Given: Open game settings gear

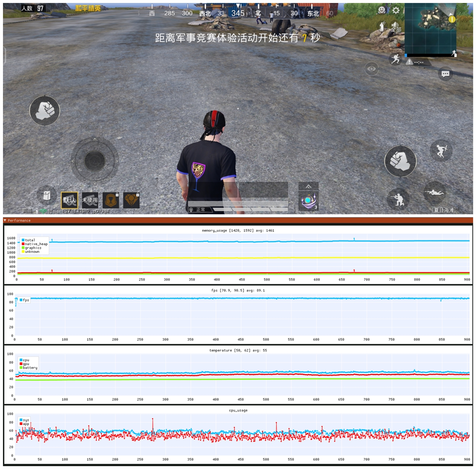Looking at the screenshot, I should click(396, 10).
